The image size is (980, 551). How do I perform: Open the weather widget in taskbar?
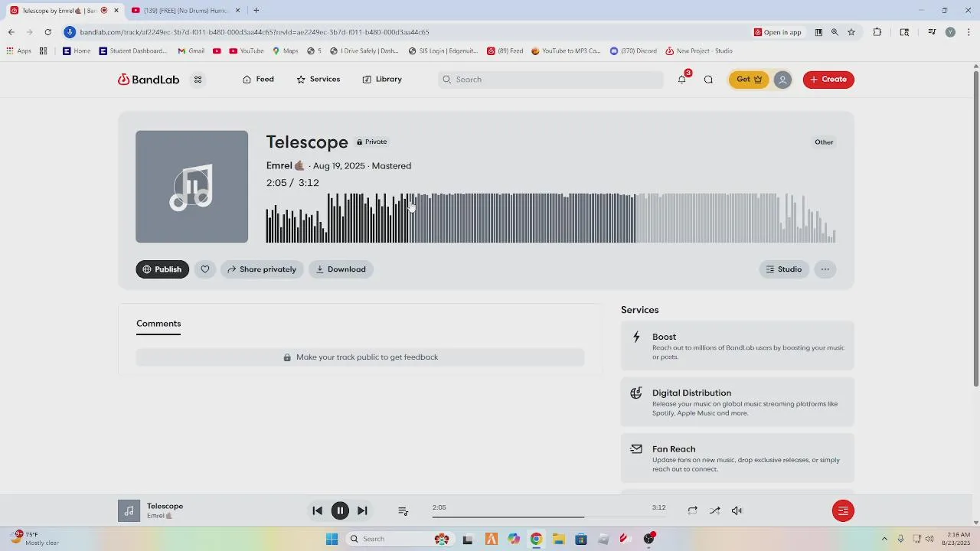pos(34,538)
